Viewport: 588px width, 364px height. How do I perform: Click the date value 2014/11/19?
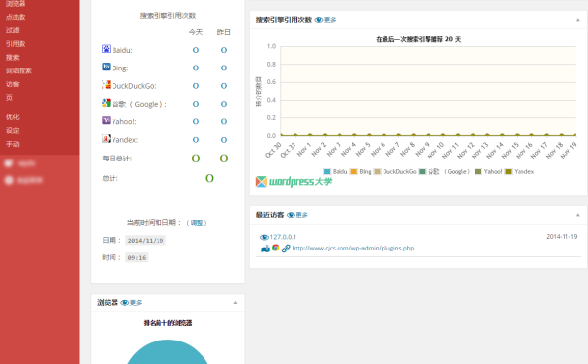click(x=146, y=241)
